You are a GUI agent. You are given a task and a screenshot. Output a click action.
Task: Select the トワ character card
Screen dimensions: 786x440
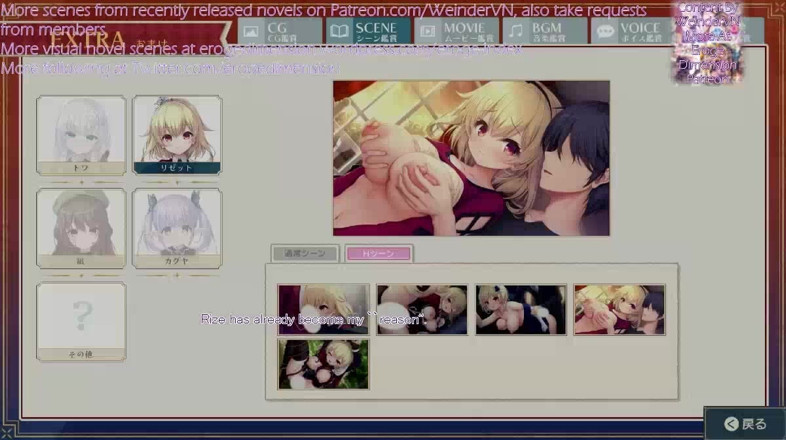click(81, 135)
